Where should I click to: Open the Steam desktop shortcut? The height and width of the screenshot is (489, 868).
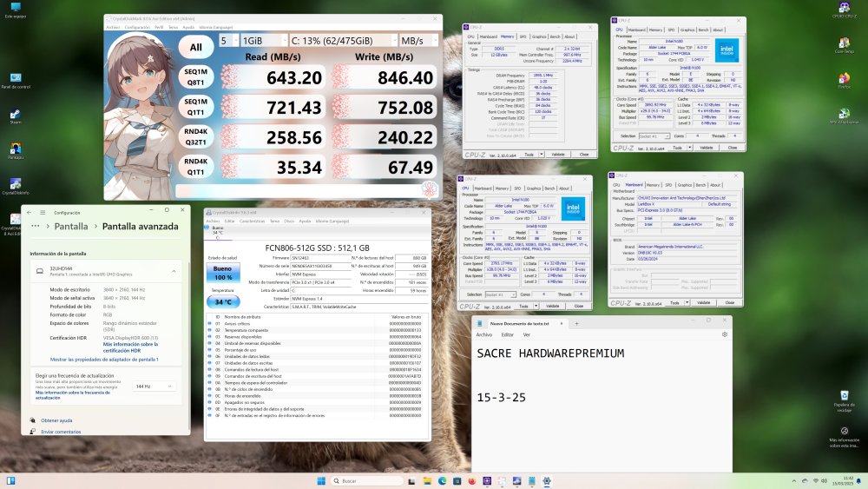point(16,116)
